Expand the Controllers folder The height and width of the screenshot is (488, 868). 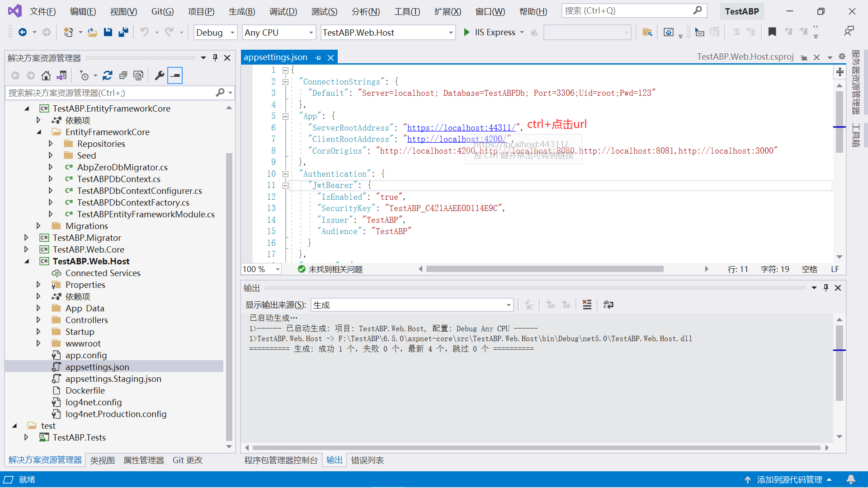tap(38, 320)
